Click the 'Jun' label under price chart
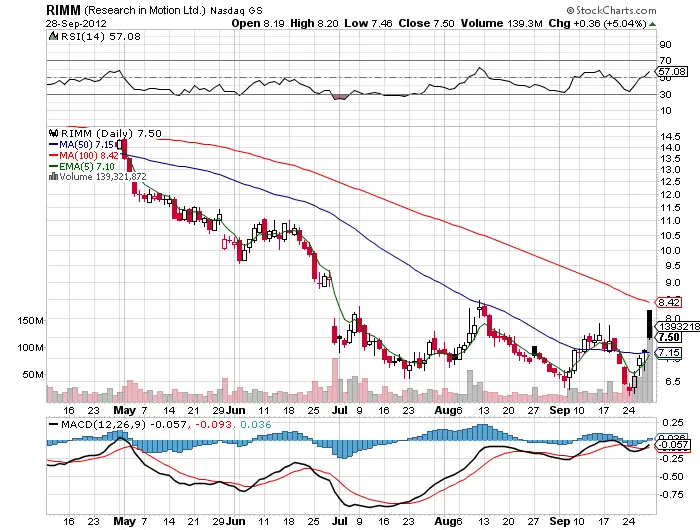This screenshot has height=530, width=700. [235, 410]
